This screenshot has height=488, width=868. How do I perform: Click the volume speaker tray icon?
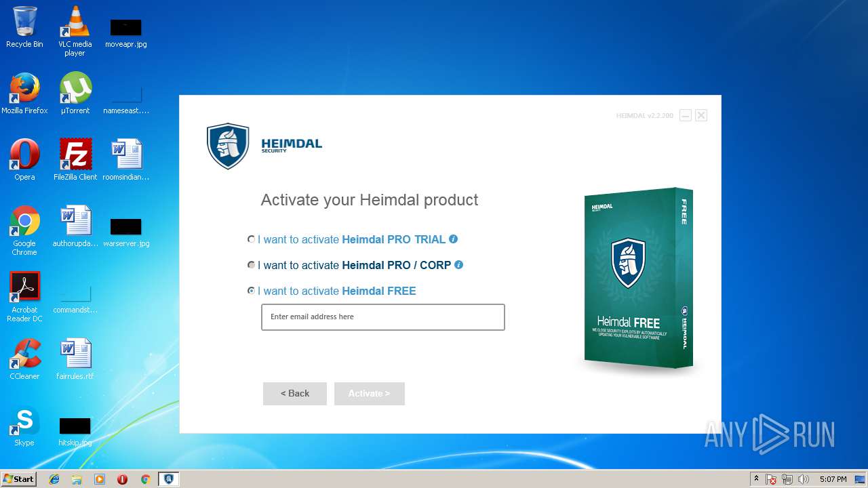click(804, 479)
